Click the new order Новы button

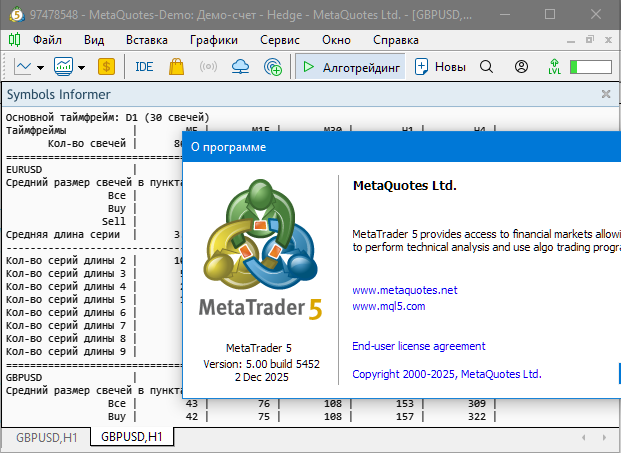point(440,67)
